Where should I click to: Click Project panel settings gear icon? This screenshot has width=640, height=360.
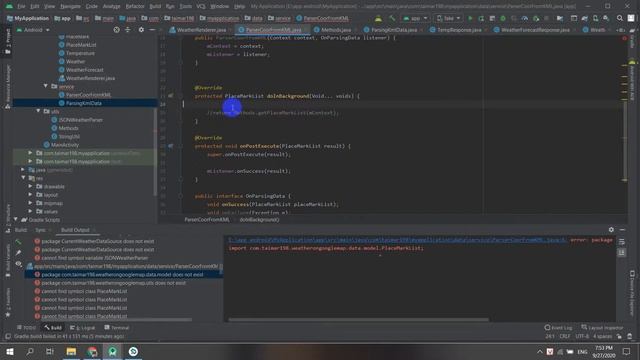coord(141,30)
